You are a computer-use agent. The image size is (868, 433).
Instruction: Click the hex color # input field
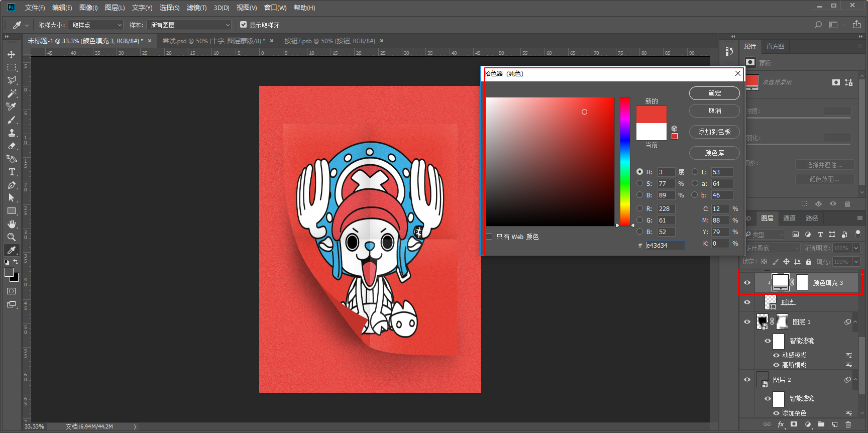(x=665, y=245)
